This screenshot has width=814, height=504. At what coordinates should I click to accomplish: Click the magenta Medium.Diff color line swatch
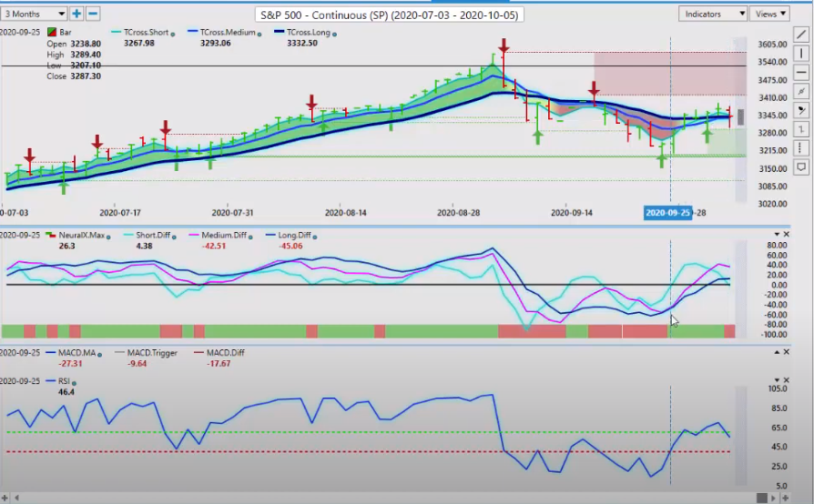click(x=194, y=235)
